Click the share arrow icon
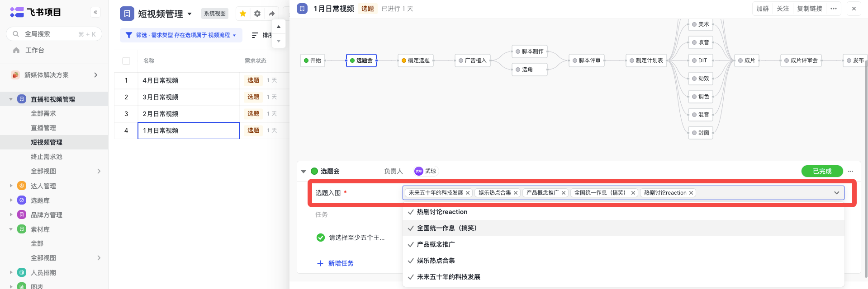This screenshot has height=289, width=868. coord(272,14)
